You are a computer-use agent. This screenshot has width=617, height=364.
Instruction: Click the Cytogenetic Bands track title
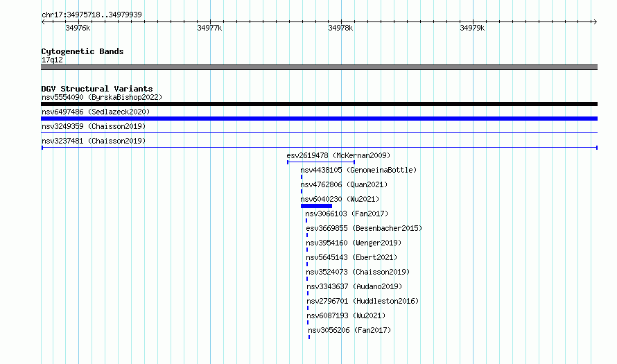tap(82, 51)
